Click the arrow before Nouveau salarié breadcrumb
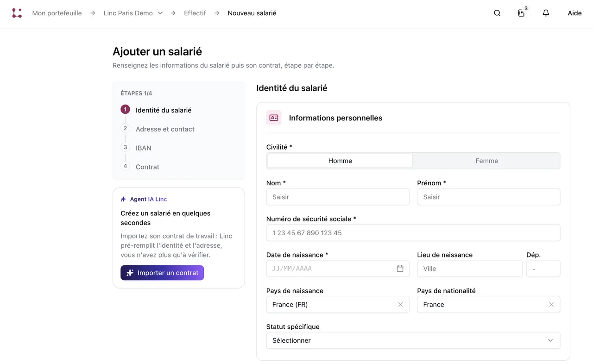The width and height of the screenshot is (593, 364). 217,13
